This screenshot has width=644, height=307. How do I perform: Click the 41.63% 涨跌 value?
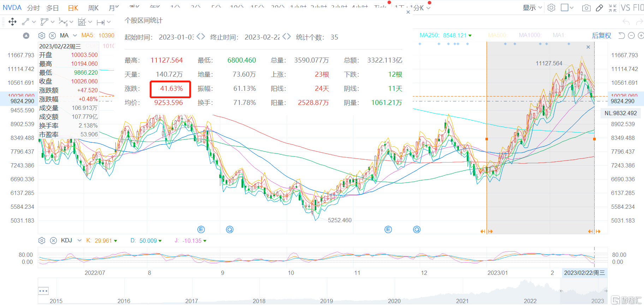click(x=172, y=88)
